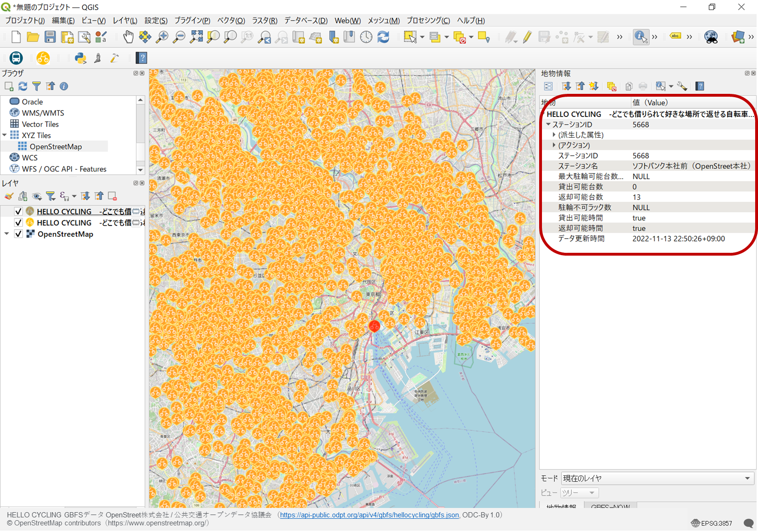Open the hellocycling gbfs.json link

coord(369,515)
